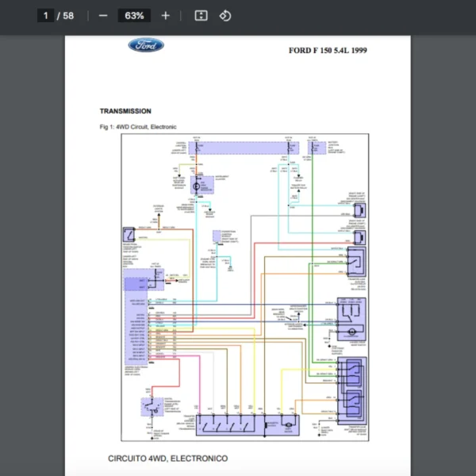Image resolution: width=476 pixels, height=476 pixels.
Task: Click the FORD F 150 5.4L 1999 title
Action: pyautogui.click(x=328, y=51)
